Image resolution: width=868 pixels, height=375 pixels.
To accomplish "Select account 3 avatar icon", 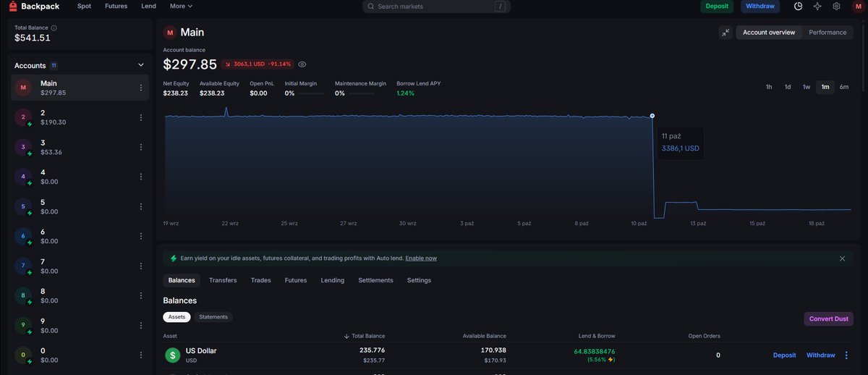I will [23, 147].
